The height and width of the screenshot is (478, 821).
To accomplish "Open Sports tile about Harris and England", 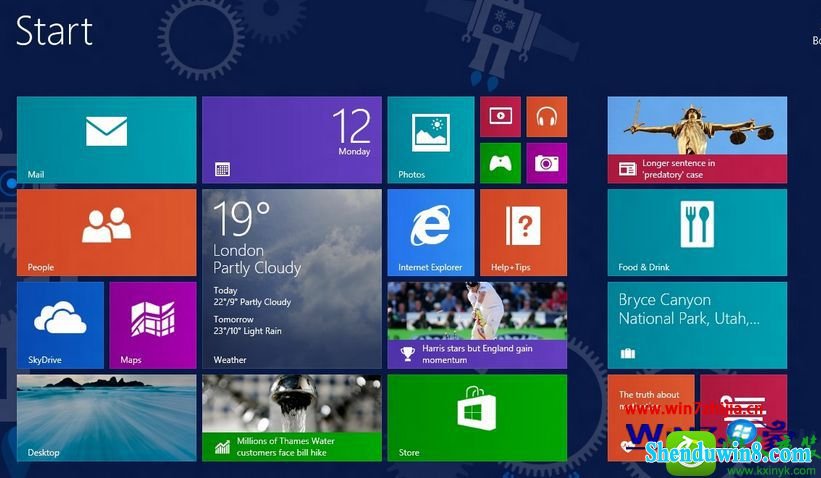I will click(477, 325).
